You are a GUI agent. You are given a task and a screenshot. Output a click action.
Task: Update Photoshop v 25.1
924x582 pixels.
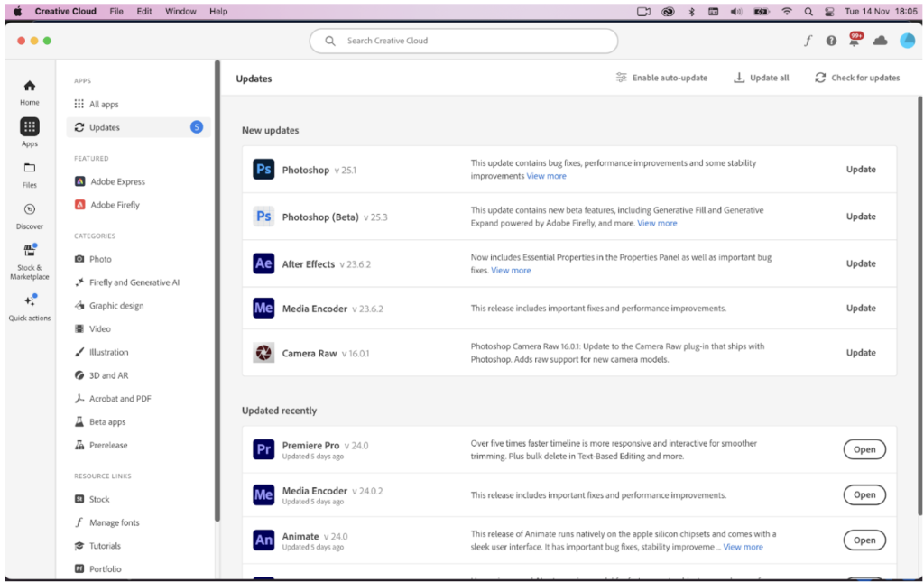(861, 169)
